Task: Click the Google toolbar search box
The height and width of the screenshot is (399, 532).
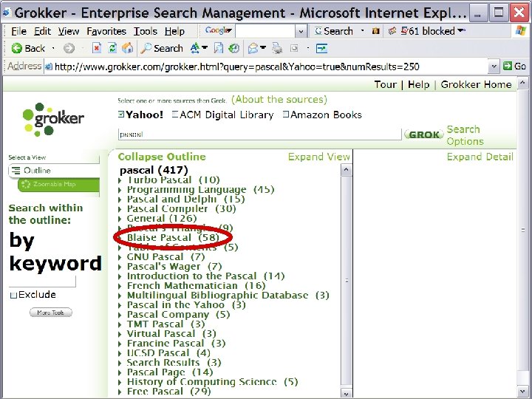Action: pyautogui.click(x=265, y=32)
